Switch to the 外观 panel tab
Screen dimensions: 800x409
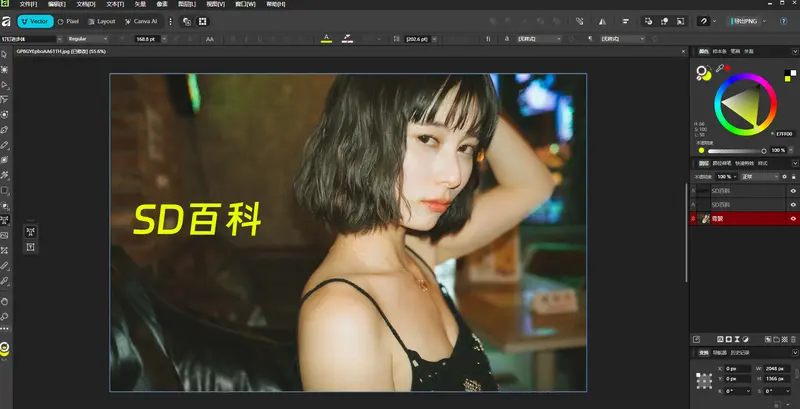[x=748, y=52]
